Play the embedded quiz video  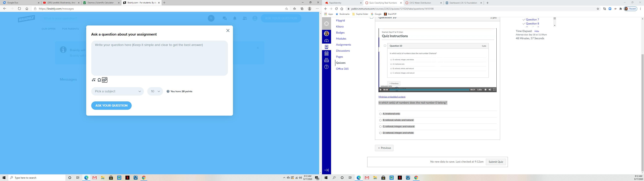381,90
